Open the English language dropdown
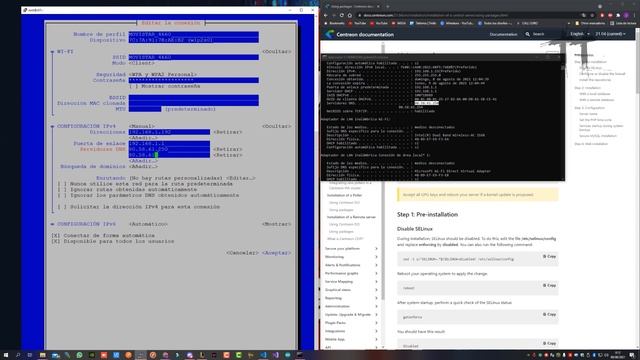Image resolution: width=640 pixels, height=360 pixels. point(580,34)
